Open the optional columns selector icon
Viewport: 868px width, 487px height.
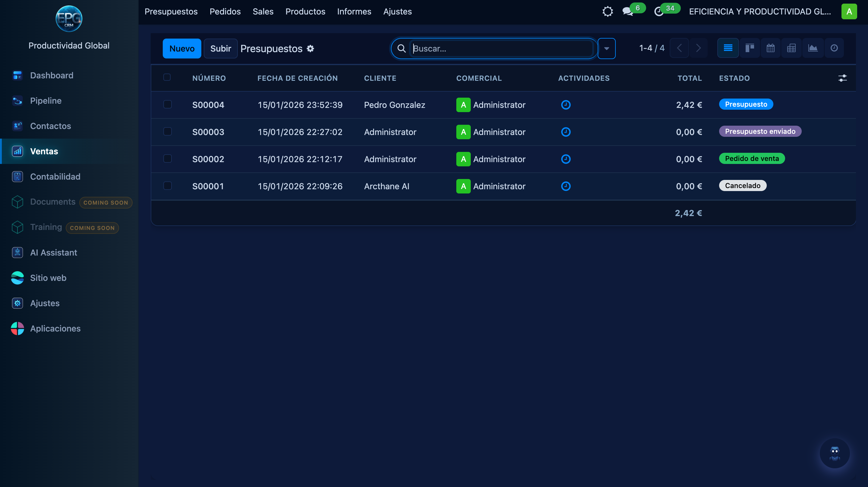843,78
